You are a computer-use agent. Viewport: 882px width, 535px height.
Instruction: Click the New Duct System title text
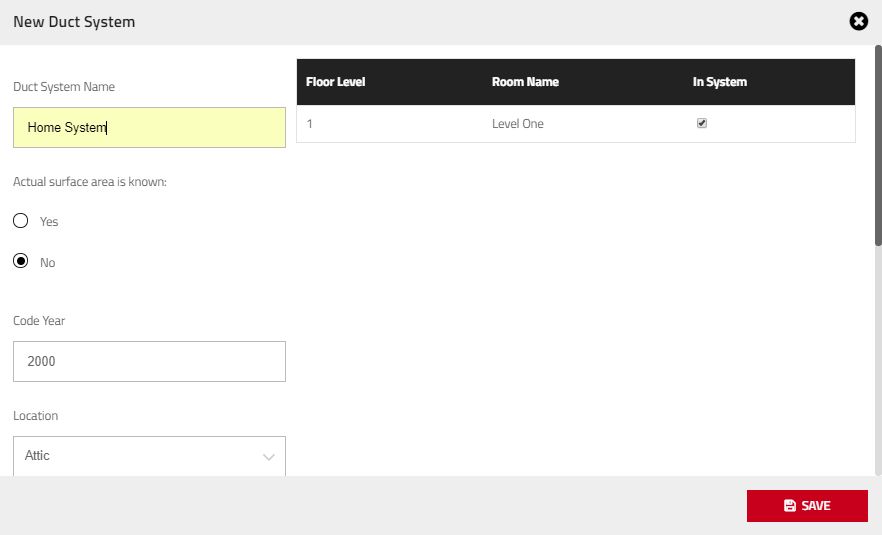[x=74, y=21]
